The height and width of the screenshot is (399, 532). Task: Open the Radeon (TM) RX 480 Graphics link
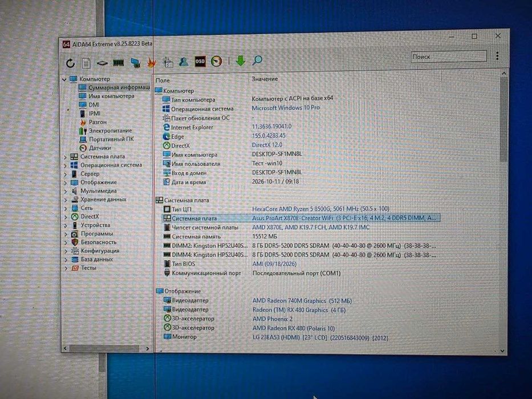299,310
